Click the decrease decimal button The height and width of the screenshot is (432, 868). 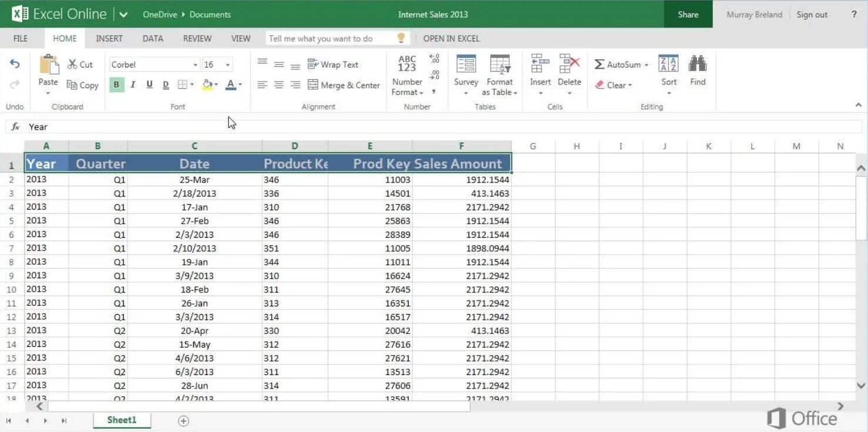click(434, 75)
